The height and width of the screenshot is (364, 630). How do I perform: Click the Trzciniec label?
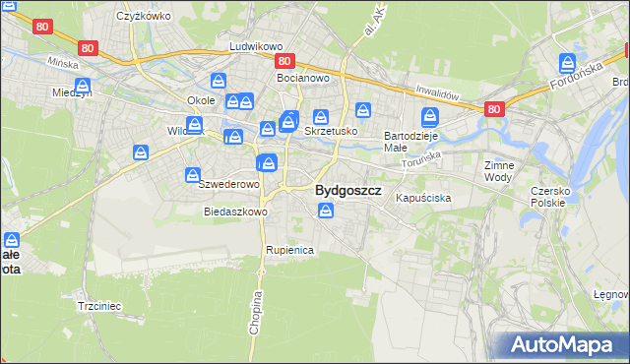point(99,307)
